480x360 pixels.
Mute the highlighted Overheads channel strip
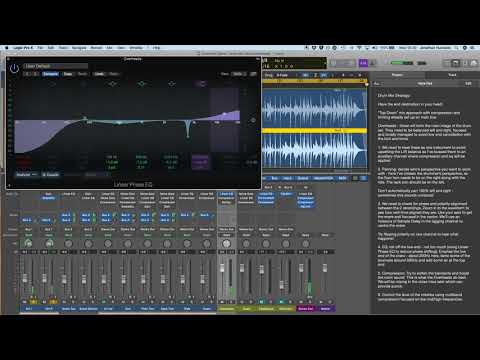[x=222, y=302]
